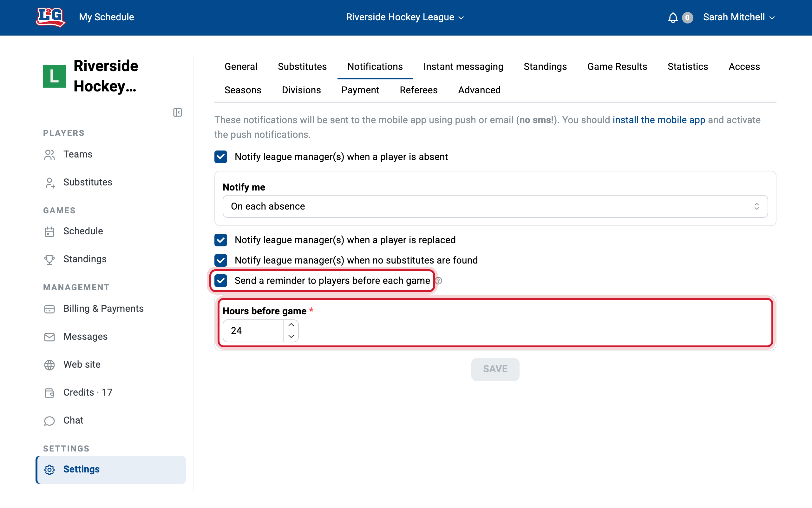Click the Settings gear icon
Image resolution: width=812 pixels, height=508 pixels.
(49, 470)
